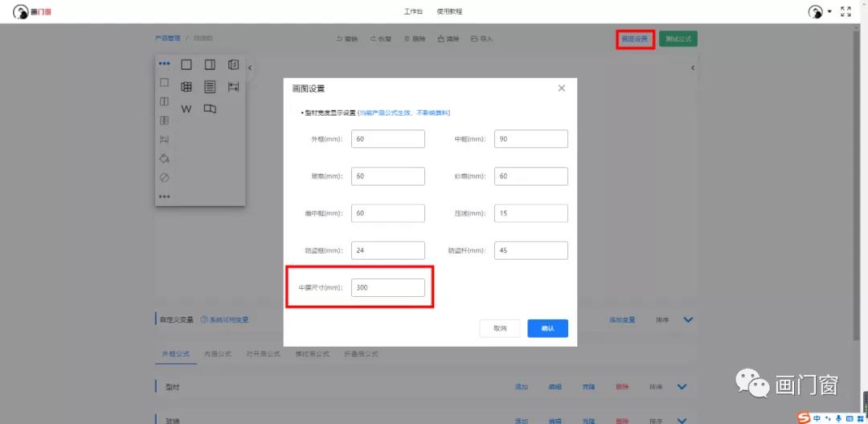The height and width of the screenshot is (424, 868).
Task: Open the 使用教程 menu item
Action: pos(449,12)
